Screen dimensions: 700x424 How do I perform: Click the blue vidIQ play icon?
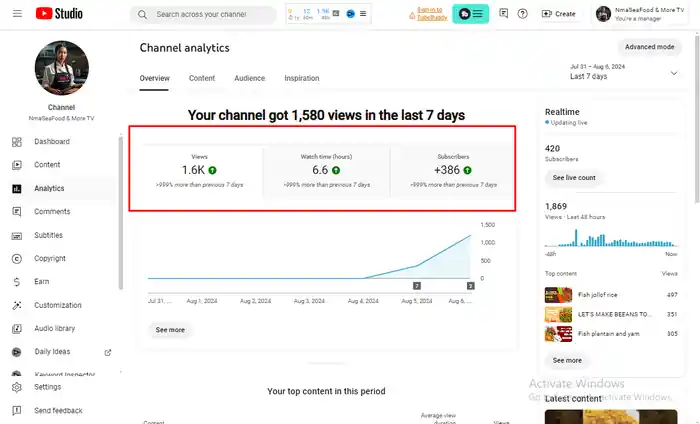click(350, 14)
